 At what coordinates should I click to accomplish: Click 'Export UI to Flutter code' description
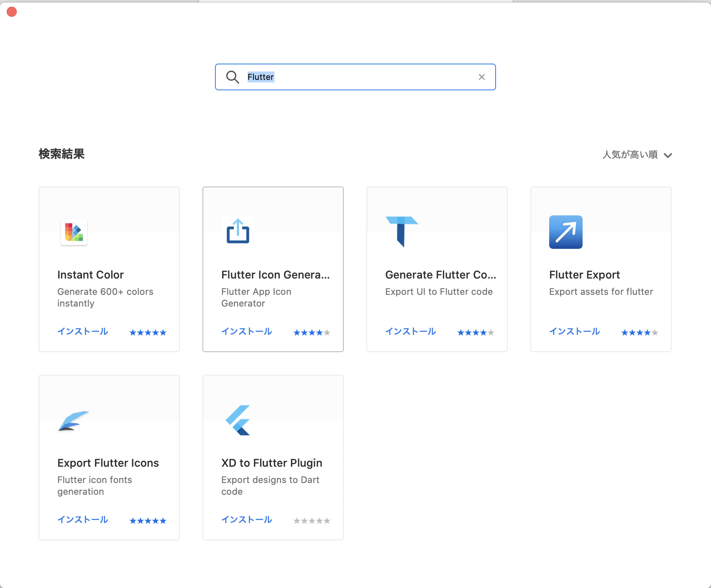pos(439,291)
